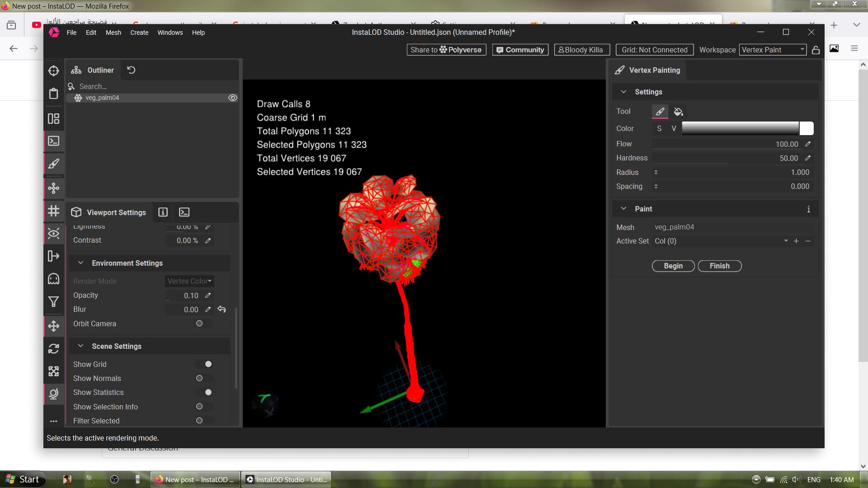Click the vertex paint brush sidebar icon

coord(54,164)
